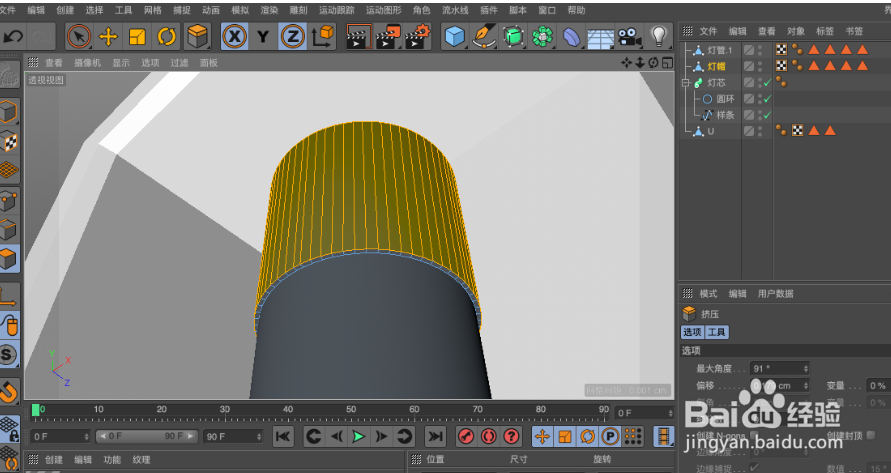Switch the coordinate system icon
This screenshot has height=473, width=891.
click(x=322, y=37)
